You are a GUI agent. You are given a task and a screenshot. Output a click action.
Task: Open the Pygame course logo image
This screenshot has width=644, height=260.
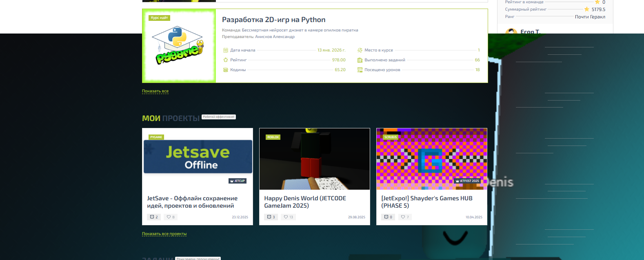pos(179,46)
